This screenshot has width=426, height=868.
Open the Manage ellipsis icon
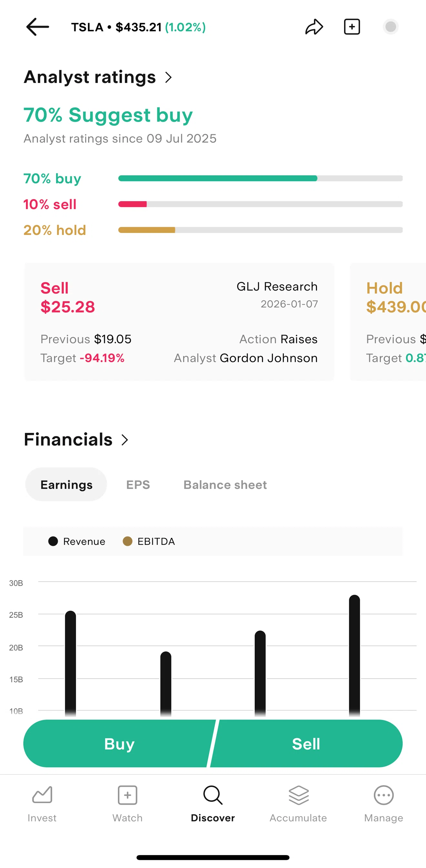384,795
